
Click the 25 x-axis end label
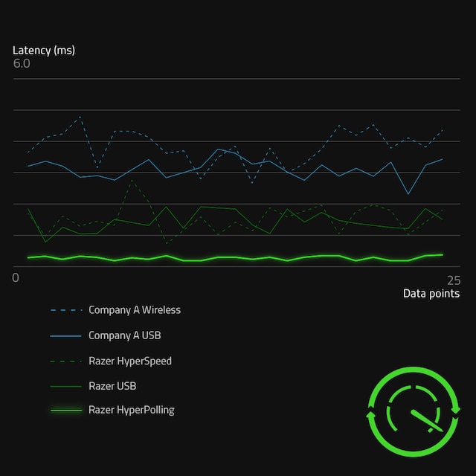tap(452, 280)
